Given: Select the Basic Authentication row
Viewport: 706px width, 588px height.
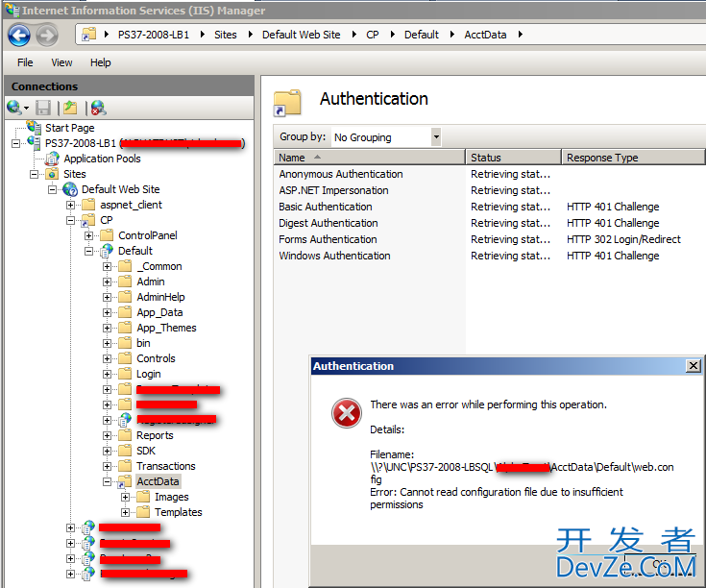Looking at the screenshot, I should (x=490, y=207).
